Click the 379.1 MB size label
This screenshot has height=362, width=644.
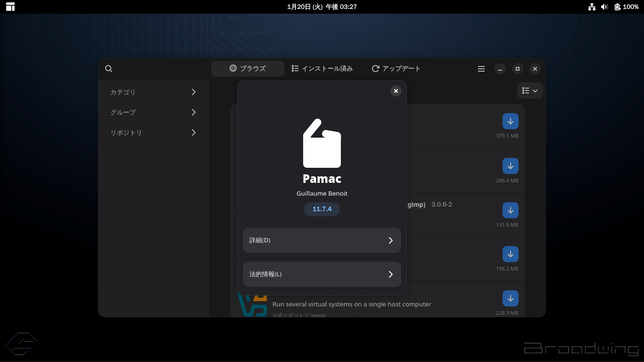pyautogui.click(x=507, y=136)
